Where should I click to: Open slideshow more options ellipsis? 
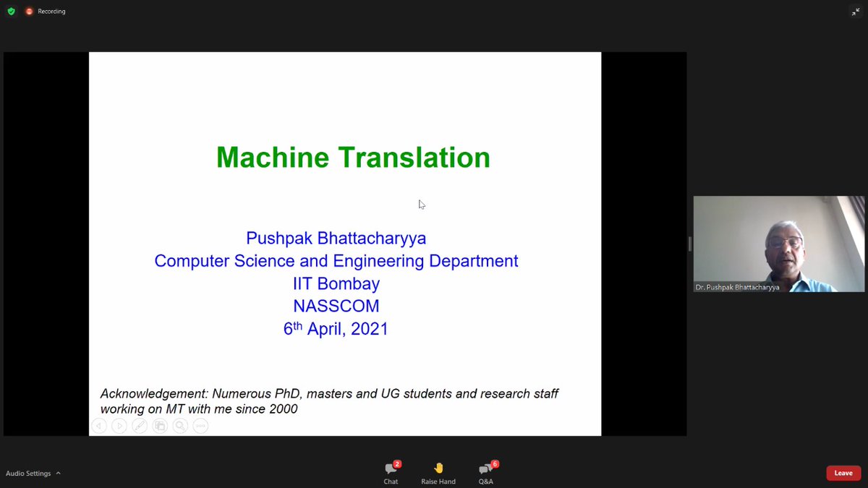200,426
